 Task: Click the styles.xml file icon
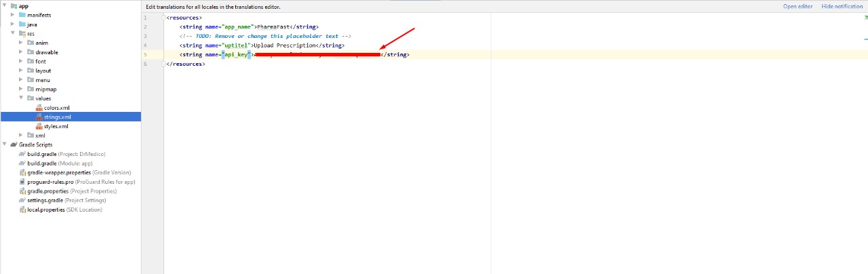(39, 127)
